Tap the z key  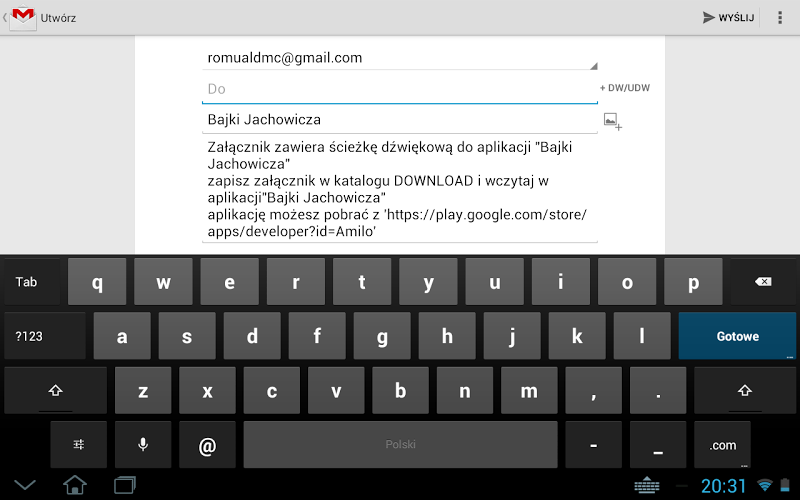pos(143,391)
